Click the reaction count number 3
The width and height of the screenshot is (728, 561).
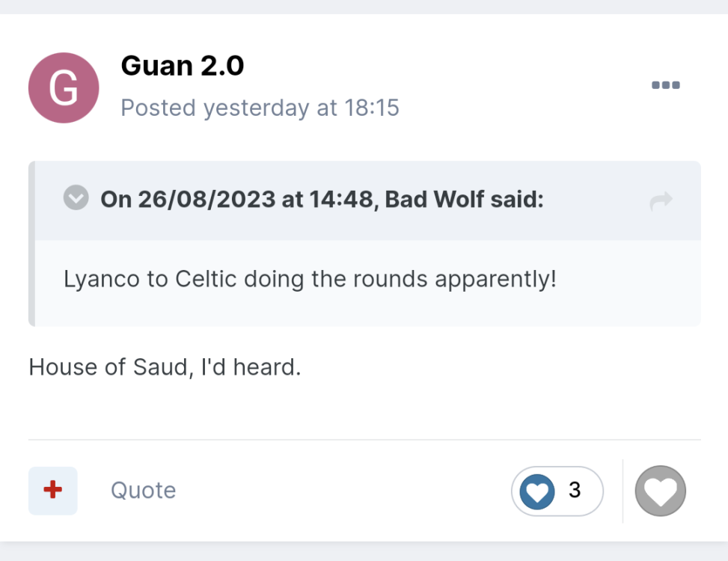click(x=575, y=491)
